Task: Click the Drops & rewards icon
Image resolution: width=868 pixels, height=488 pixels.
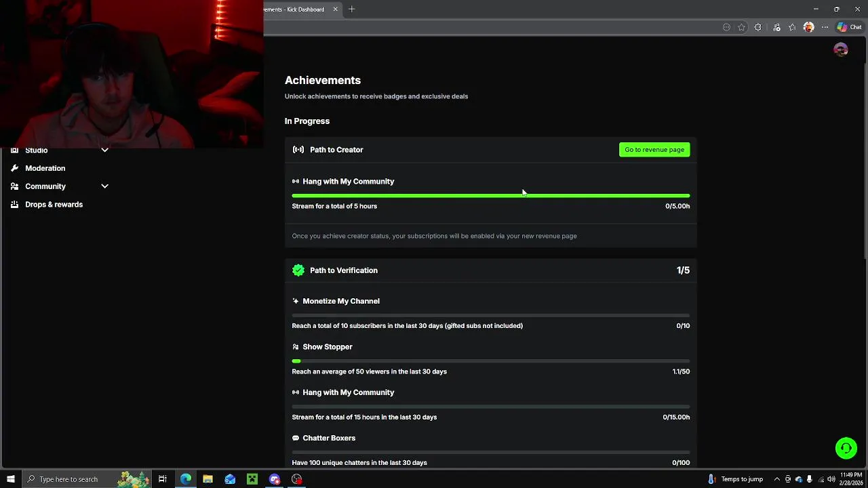Action: [x=14, y=205]
